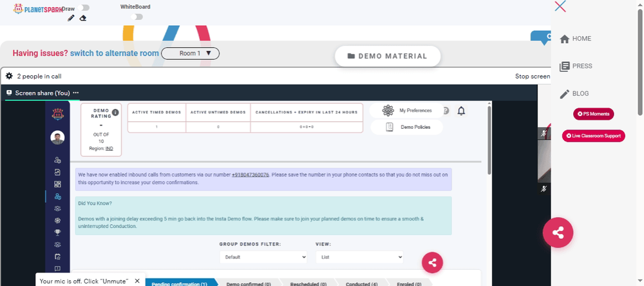Close the side menu with X
Screen dimensions: 644x286
coord(560,6)
